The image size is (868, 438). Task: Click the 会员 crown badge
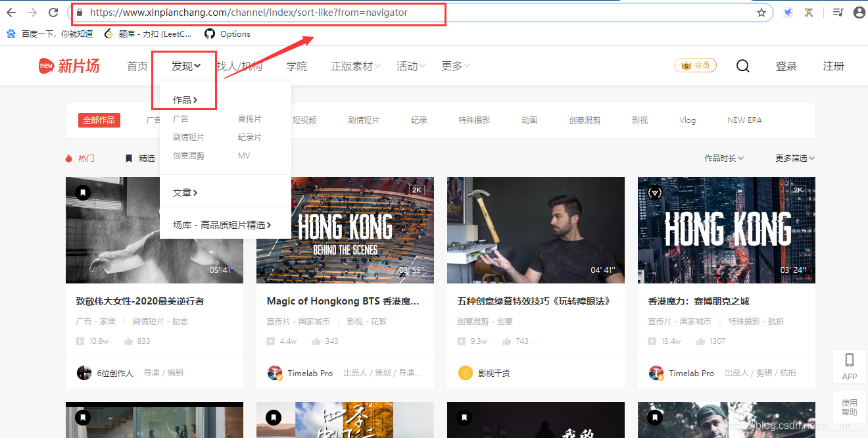(695, 65)
